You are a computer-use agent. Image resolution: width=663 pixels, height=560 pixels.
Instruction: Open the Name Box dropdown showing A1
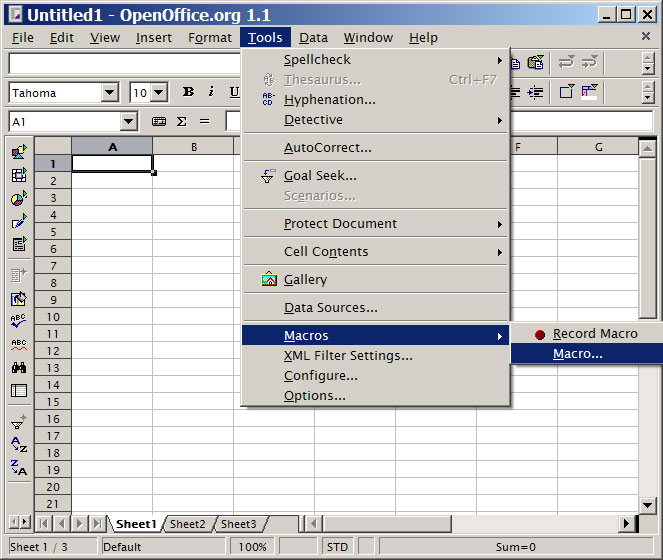coord(128,121)
